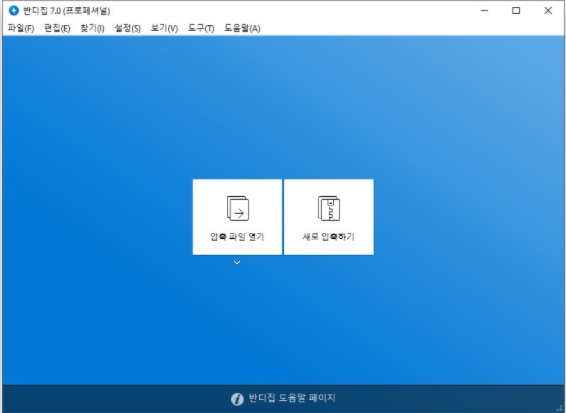Open the 편집(E) menu

(57, 28)
